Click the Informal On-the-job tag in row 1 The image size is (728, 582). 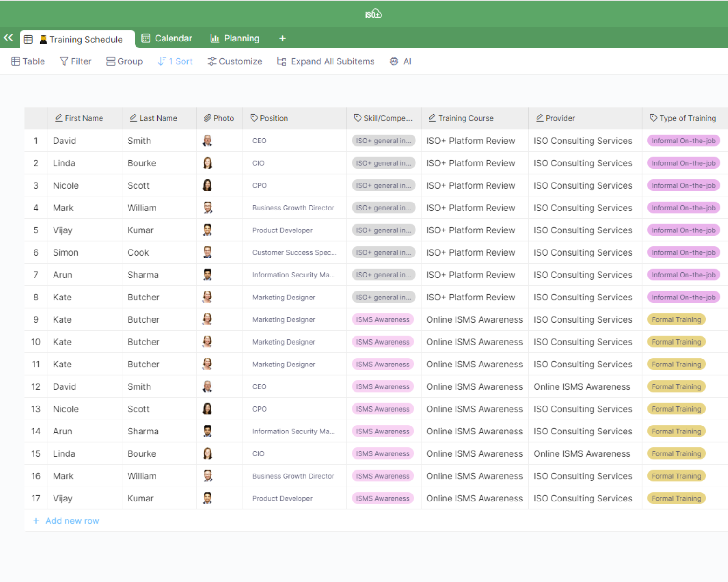(683, 141)
